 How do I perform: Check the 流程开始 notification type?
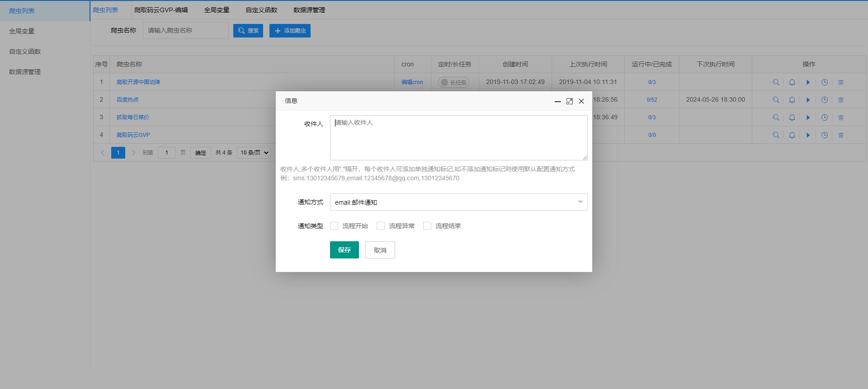[x=334, y=226]
